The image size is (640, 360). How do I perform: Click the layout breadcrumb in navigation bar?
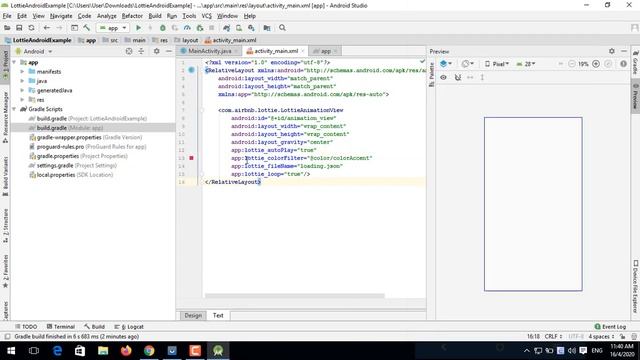pos(186,40)
